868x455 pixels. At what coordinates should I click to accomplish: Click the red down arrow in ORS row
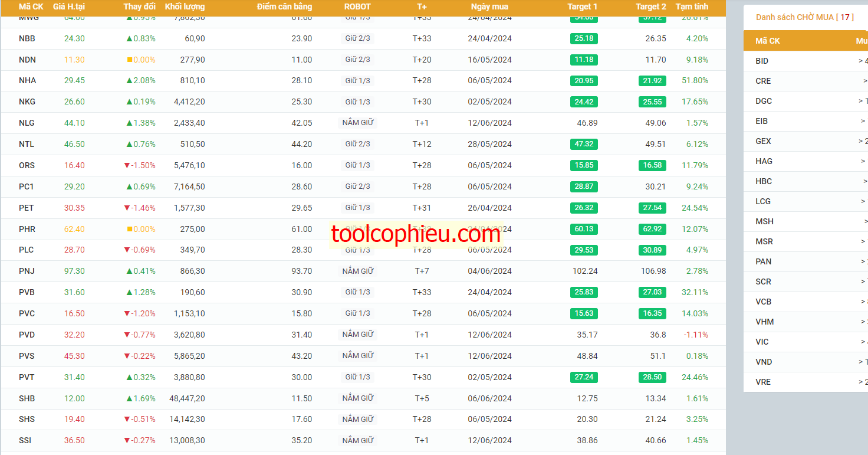click(x=127, y=166)
